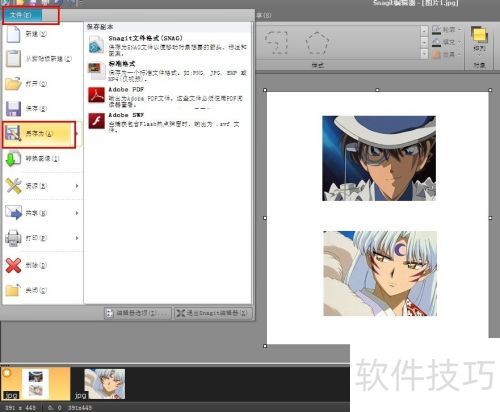The width and height of the screenshot is (500, 412).
Task: Open the 轮廓 (Outline) color dropdown
Action: point(447,30)
